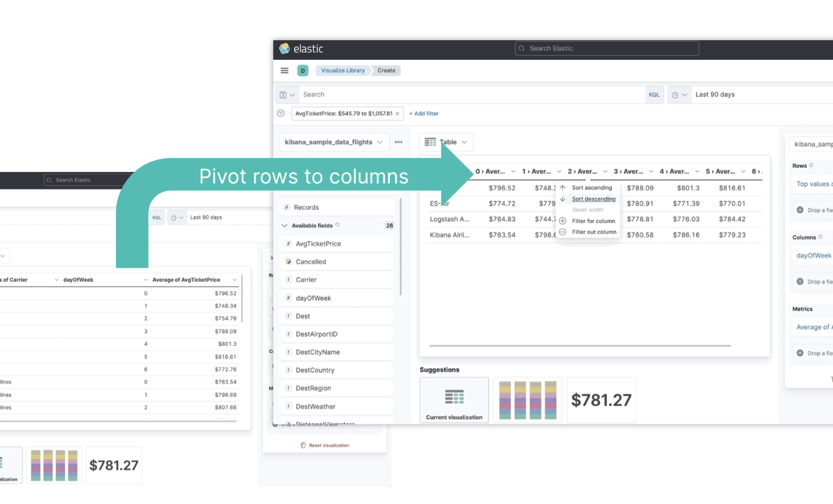Open the Table chart type dropdown
Screen dimensions: 833x504
point(446,142)
